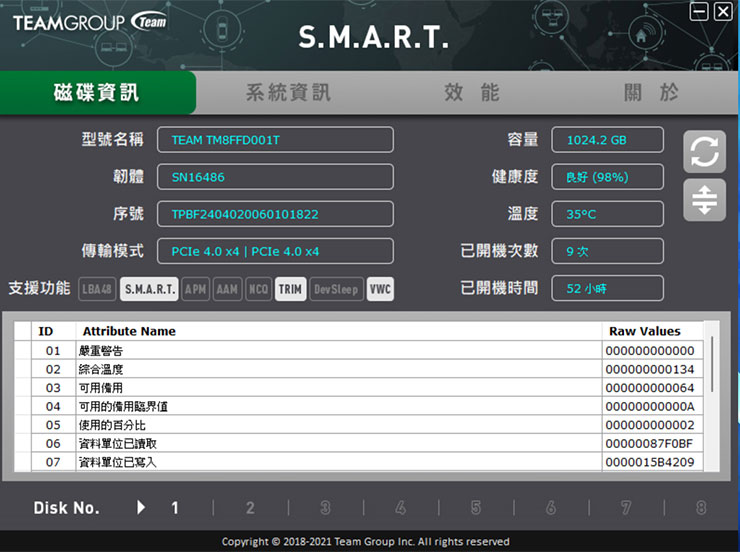Viewport: 740px width, 552px height.
Task: Switch to the 效能 tab
Action: pos(471,92)
